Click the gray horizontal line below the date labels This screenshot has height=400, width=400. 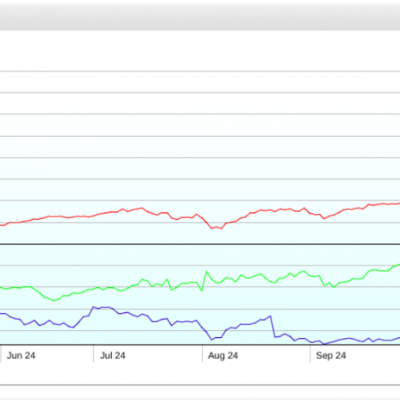200,385
